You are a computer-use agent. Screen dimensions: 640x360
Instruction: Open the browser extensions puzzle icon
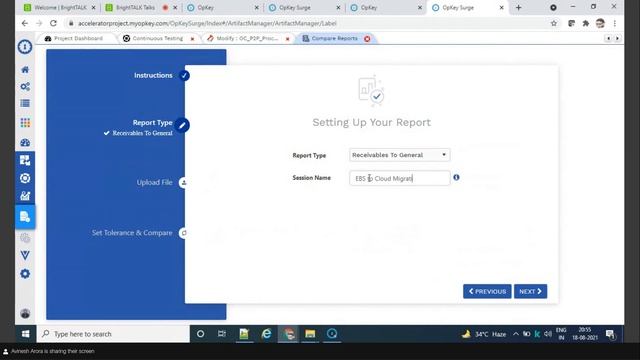pos(585,24)
